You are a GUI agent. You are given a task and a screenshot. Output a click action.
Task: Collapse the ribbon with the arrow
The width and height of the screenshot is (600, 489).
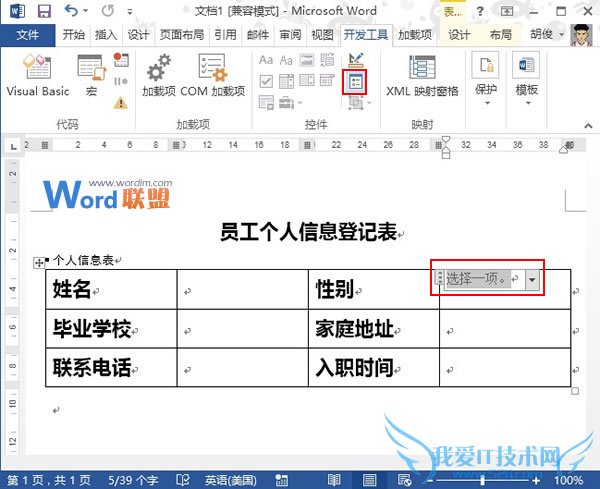click(588, 126)
